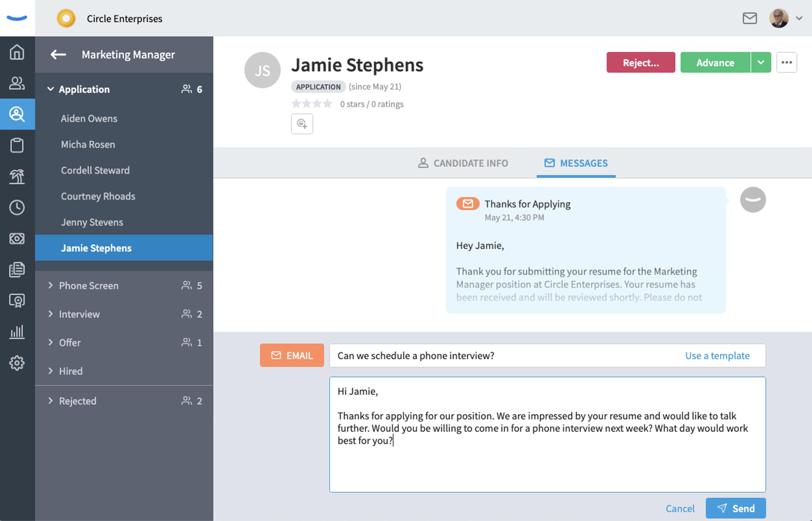Open the Thanks for Applying message
Screen dimensions: 812x521
coord(586,250)
